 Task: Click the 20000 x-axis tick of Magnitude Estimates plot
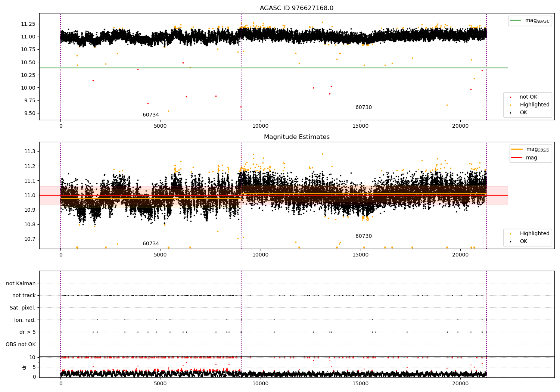460,255
